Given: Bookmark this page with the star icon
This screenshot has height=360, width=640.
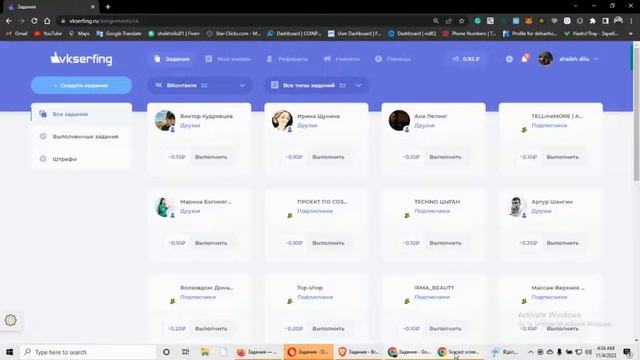Looking at the screenshot, I should [462, 21].
